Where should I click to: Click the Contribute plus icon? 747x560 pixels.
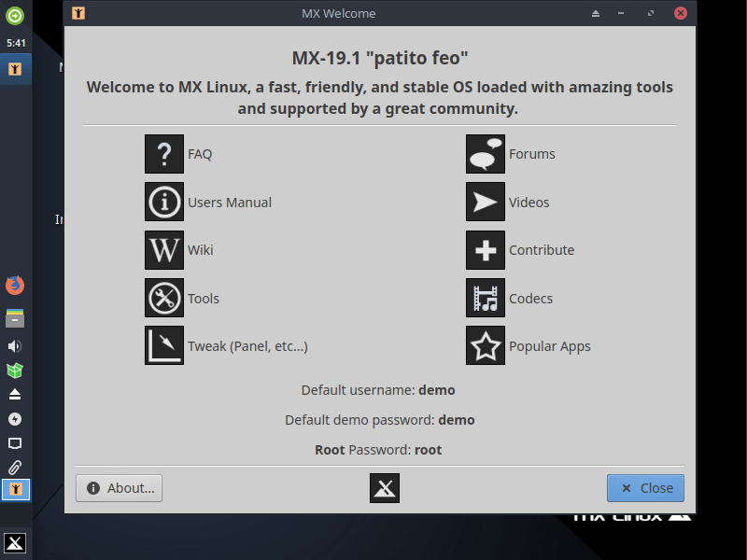(x=485, y=250)
